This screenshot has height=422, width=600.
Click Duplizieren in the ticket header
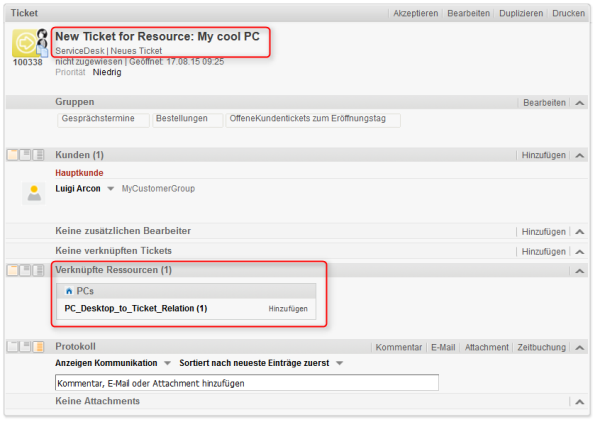point(521,13)
